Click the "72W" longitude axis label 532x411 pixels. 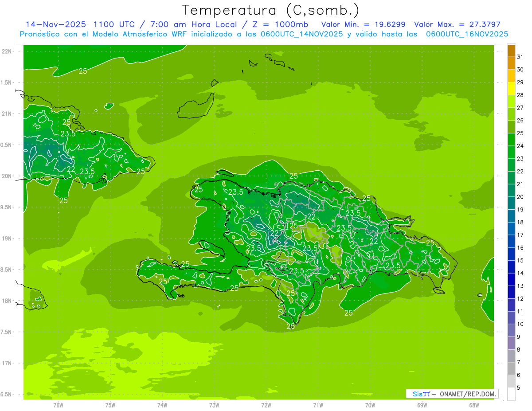pyautogui.click(x=266, y=405)
